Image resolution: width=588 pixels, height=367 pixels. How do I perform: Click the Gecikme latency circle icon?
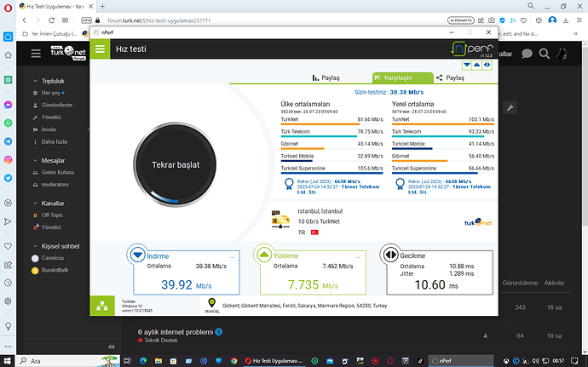point(390,255)
